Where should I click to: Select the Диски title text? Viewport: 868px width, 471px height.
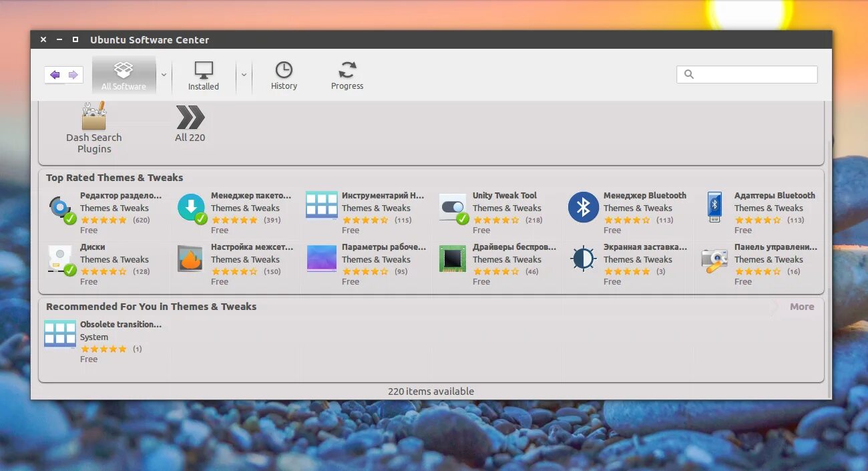tap(93, 247)
